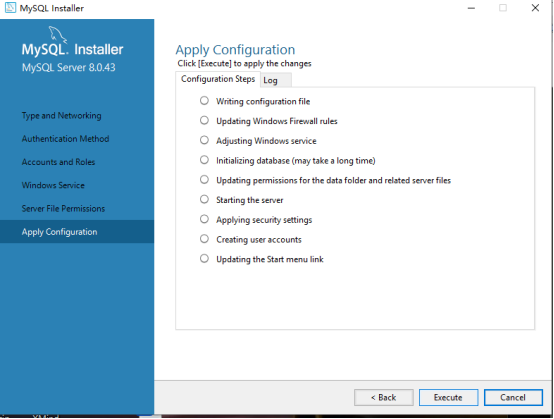The height and width of the screenshot is (419, 554).
Task: Select the Updating permissions for data folder indicator
Action: (x=204, y=180)
